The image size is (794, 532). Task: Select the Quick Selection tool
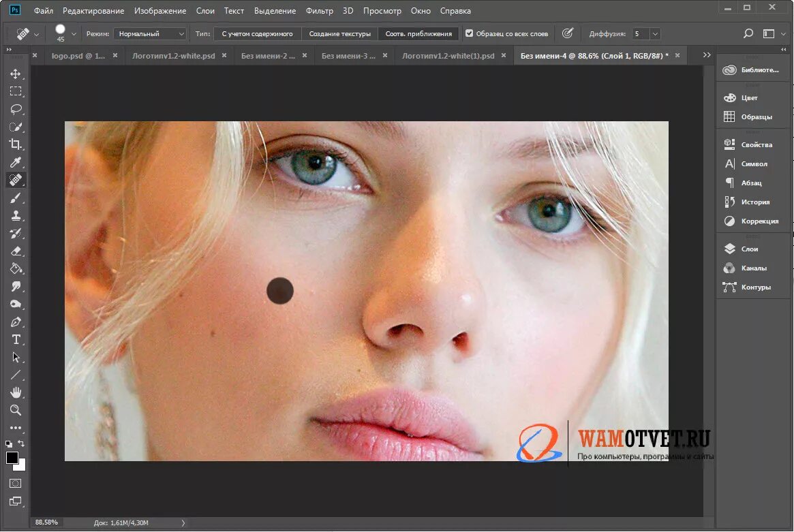16,127
